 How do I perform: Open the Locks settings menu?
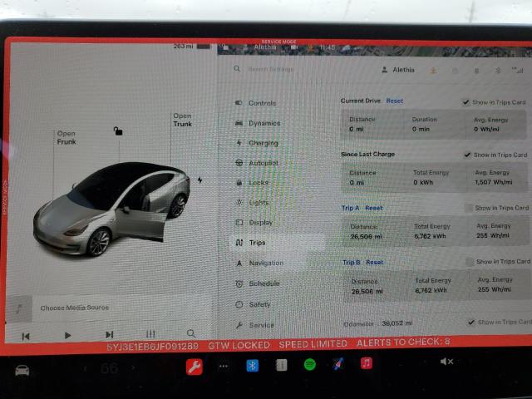point(253,183)
